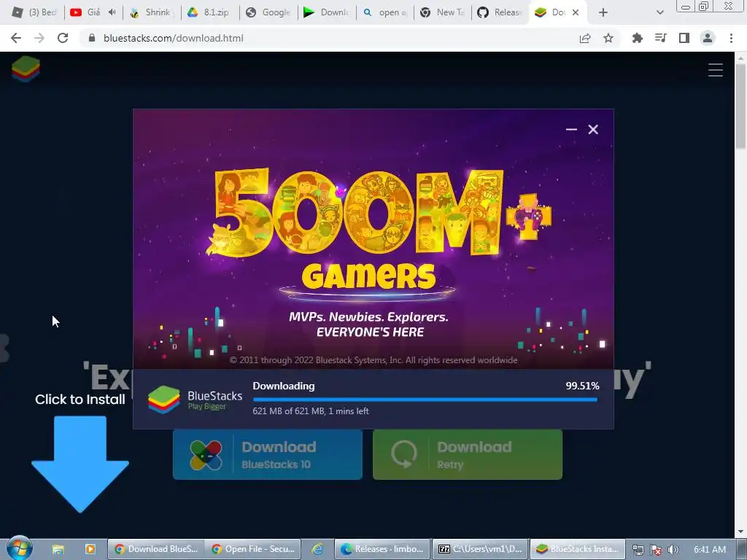This screenshot has height=560, width=747.
Task: Switch to the Open File - Security taskbar window
Action: [253, 549]
